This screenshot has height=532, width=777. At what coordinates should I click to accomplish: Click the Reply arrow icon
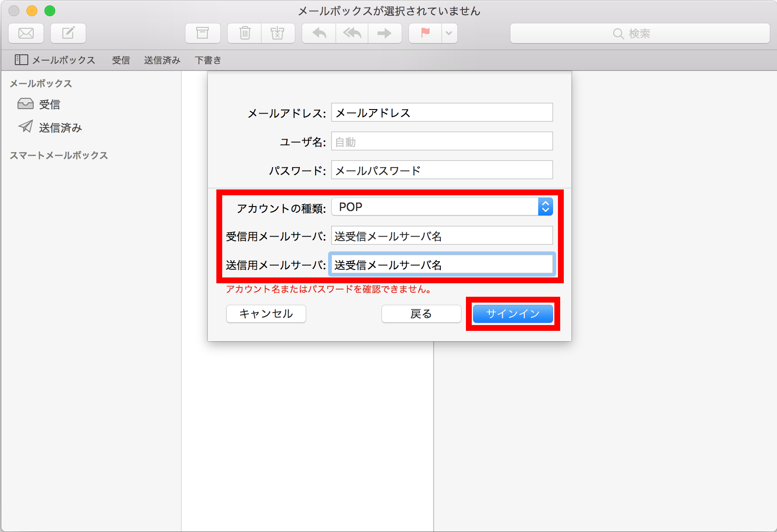click(x=318, y=33)
